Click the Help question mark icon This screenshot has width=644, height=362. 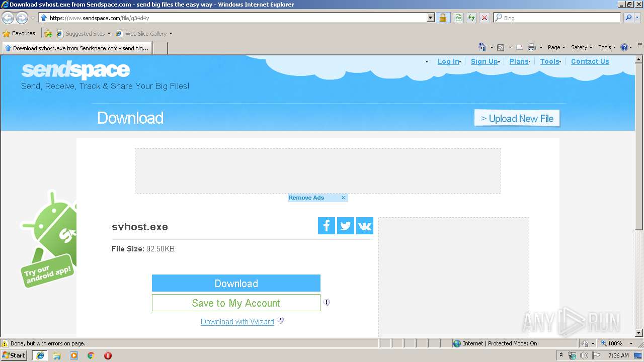click(x=624, y=47)
